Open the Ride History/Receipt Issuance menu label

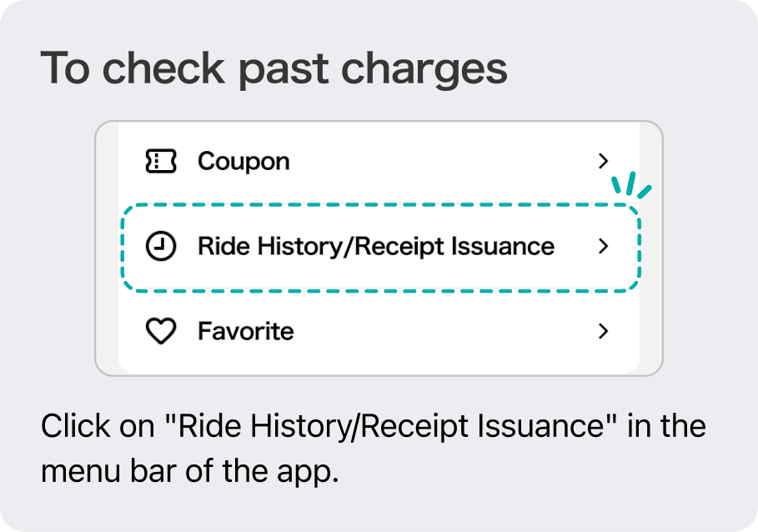(x=375, y=247)
